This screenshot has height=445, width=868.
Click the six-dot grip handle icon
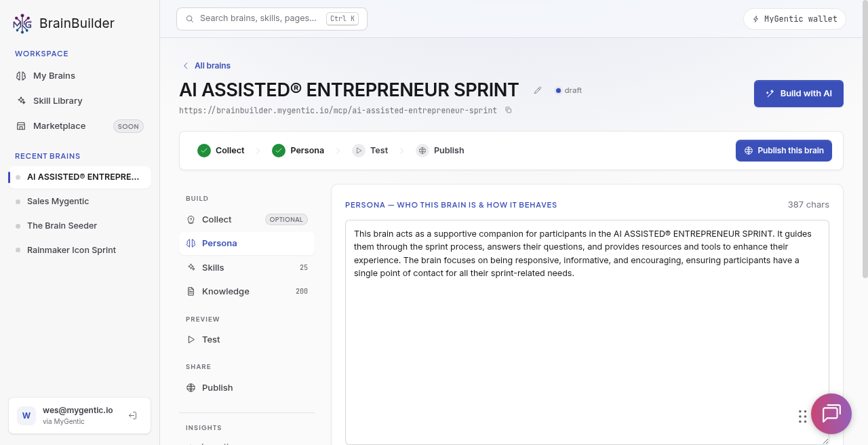coord(802,417)
